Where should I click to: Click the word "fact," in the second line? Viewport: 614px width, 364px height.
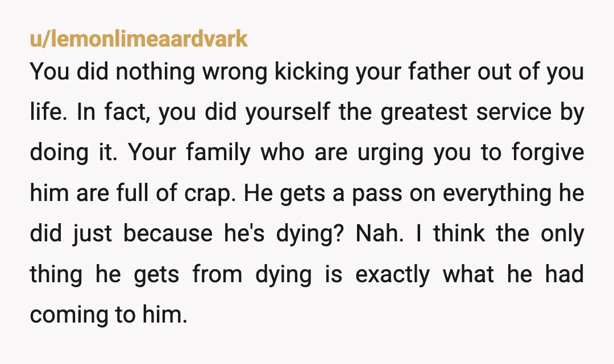pos(127,112)
